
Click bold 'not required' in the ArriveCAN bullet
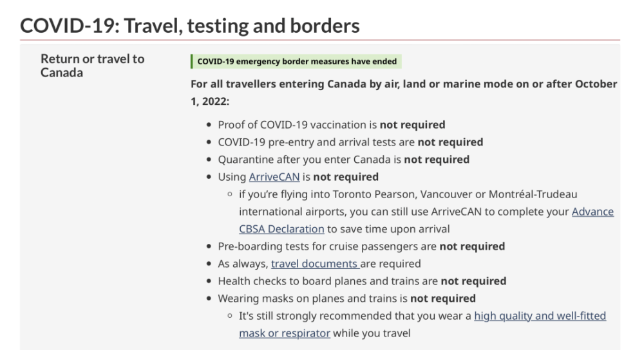[x=346, y=177]
